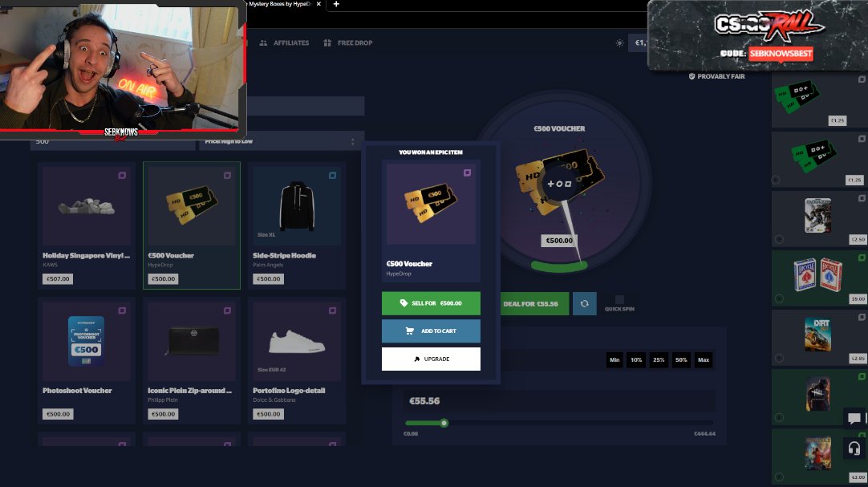Screen dimensions: 868x487
Task: Click the €507.00 price tag
Action: pyautogui.click(x=58, y=279)
